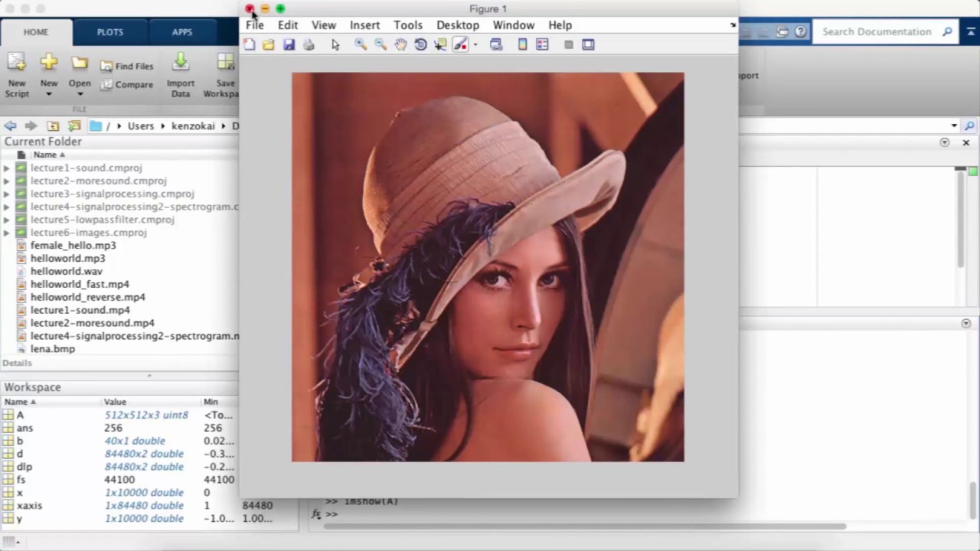980x551 pixels.
Task: Open the Edit menu in Figure 1
Action: point(288,25)
